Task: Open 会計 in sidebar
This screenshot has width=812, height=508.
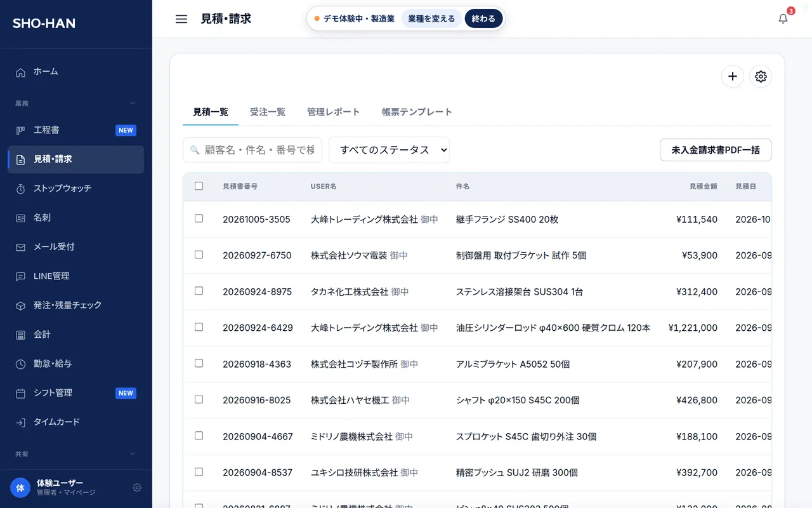Action: 76,335
